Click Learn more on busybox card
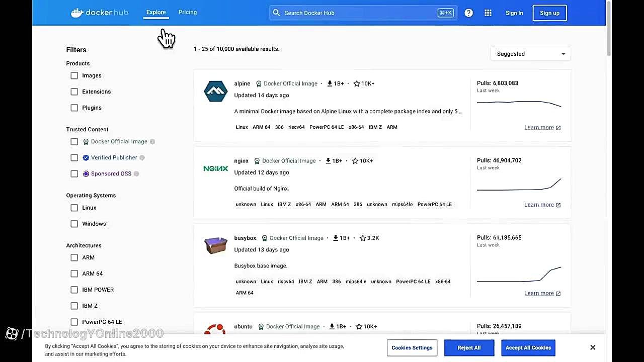The image size is (644, 362). [542, 293]
